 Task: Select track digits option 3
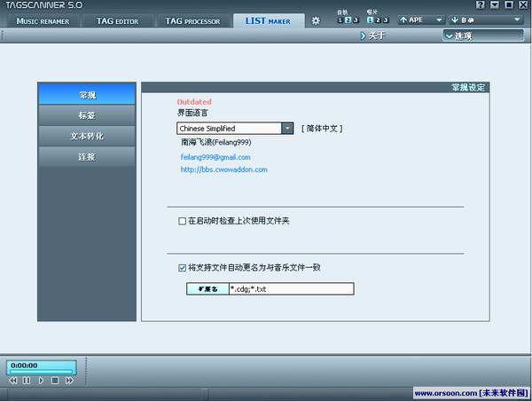click(356, 20)
